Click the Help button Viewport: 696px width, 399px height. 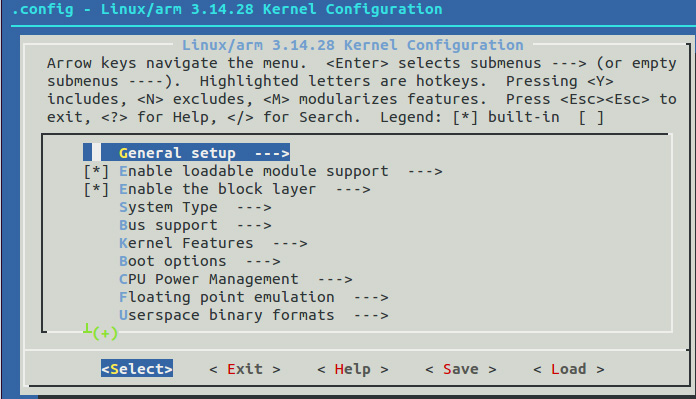tap(353, 369)
